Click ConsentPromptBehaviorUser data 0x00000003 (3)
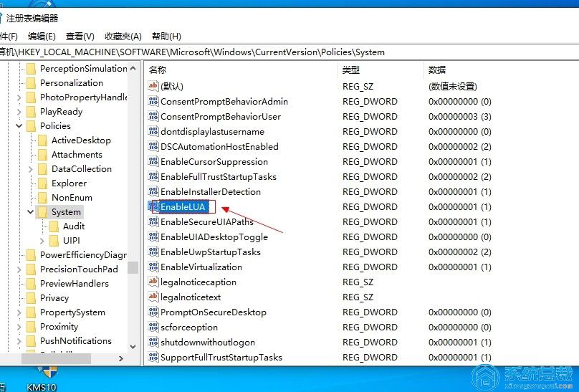This screenshot has width=579, height=392. tap(460, 117)
